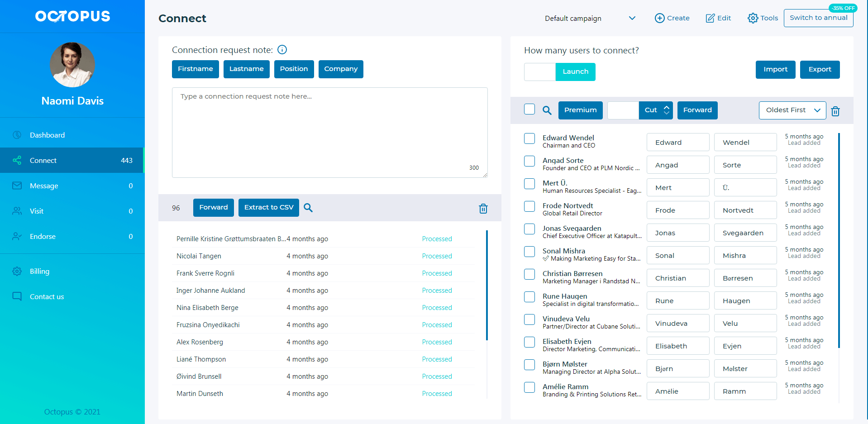Check the Edward Wendel checkbox

529,138
